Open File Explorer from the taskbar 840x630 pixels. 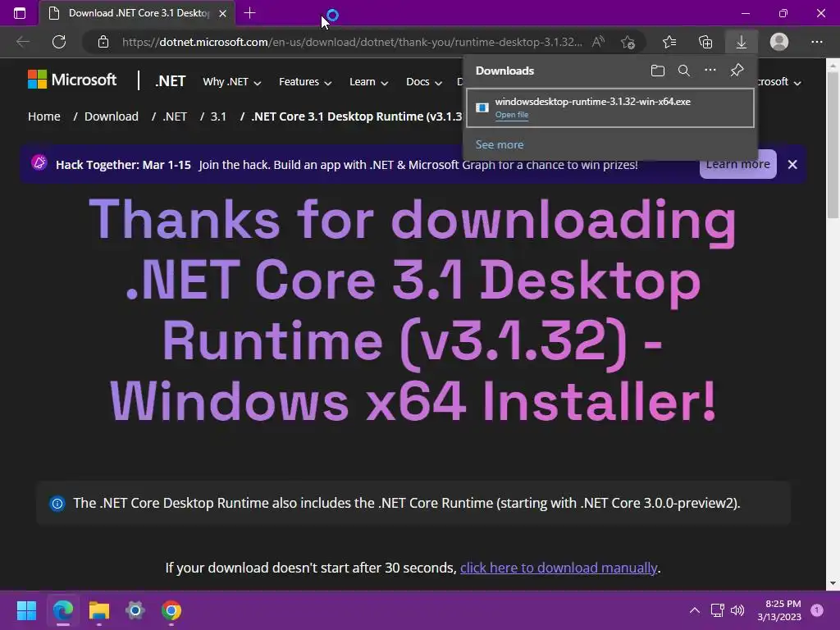[x=99, y=610]
